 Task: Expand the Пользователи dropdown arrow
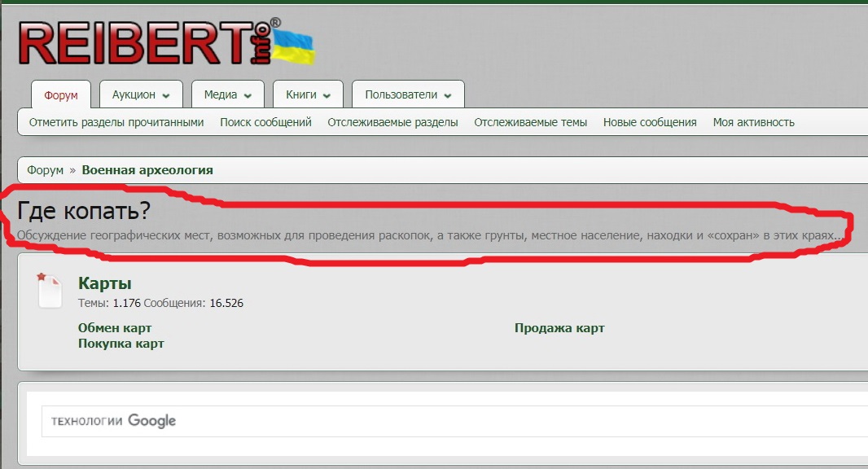pos(448,96)
